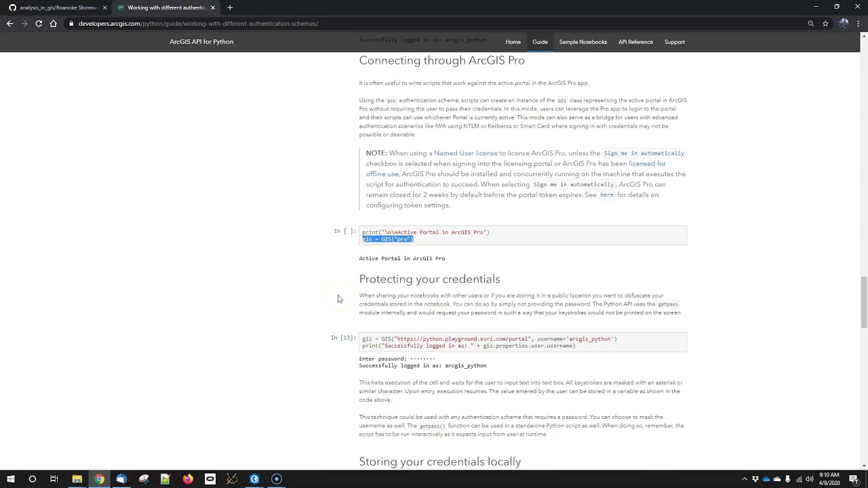Open the Action Center notifications

point(854,479)
